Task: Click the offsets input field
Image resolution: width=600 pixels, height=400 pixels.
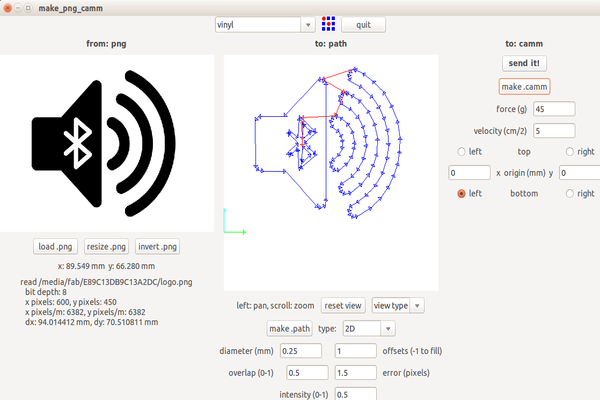Action: pyautogui.click(x=355, y=351)
